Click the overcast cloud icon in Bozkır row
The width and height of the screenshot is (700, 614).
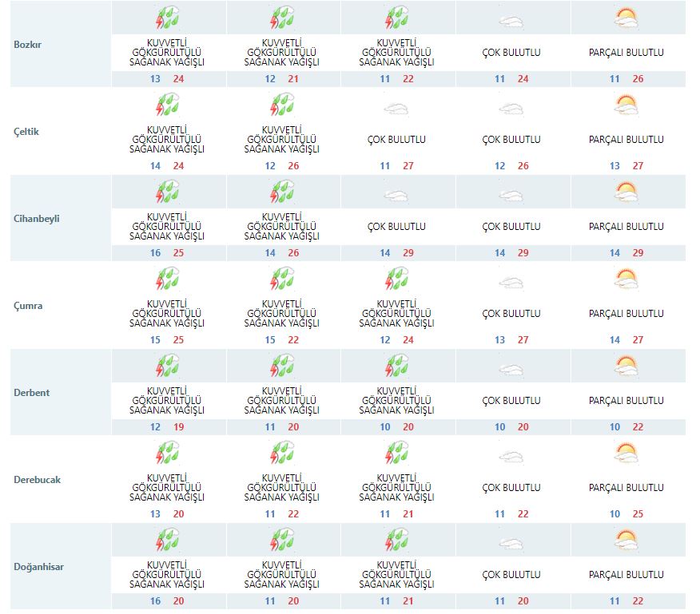tap(511, 22)
